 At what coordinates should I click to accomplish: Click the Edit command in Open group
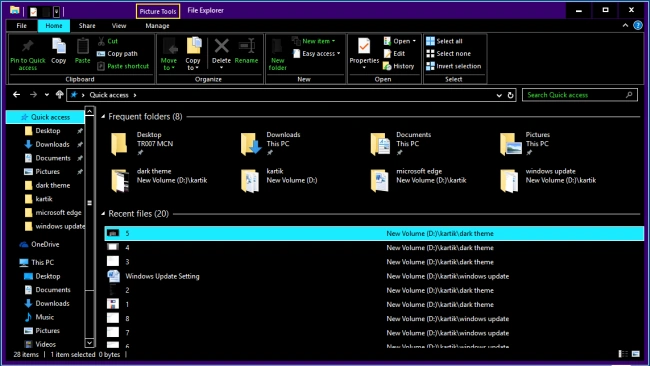pyautogui.click(x=394, y=53)
